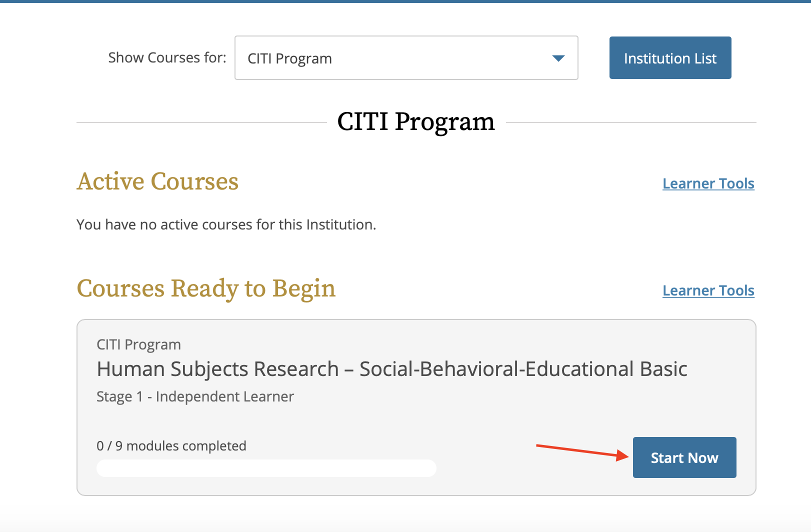Viewport: 811px width, 532px height.
Task: Open Learner Tools beside Active Courses
Action: pos(708,183)
